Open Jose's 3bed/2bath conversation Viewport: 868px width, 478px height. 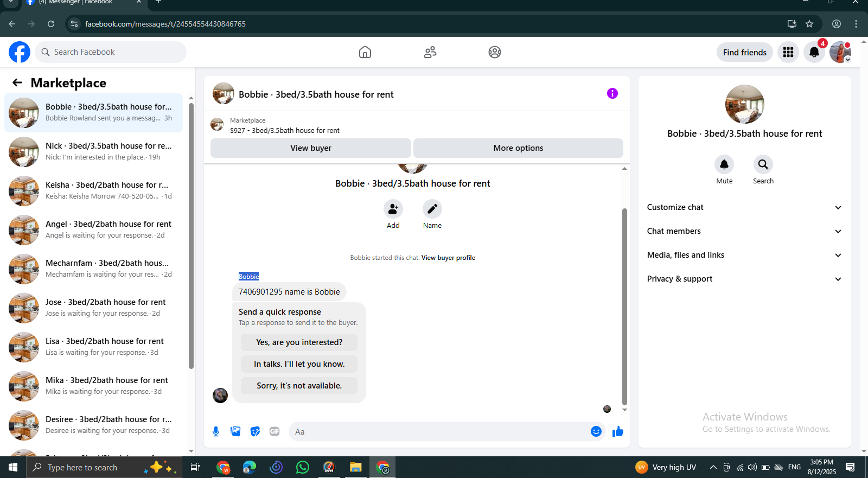(93, 308)
